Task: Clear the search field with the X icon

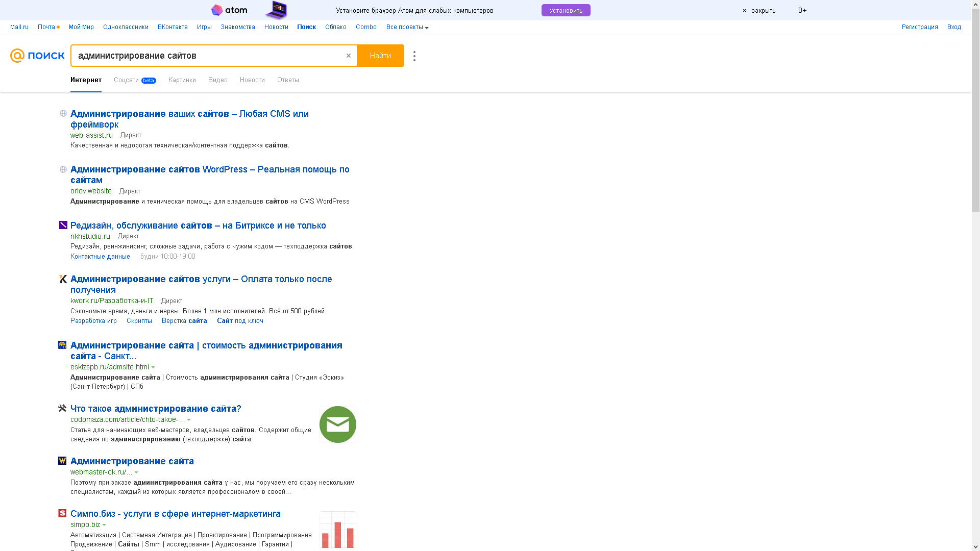Action: [x=349, y=56]
